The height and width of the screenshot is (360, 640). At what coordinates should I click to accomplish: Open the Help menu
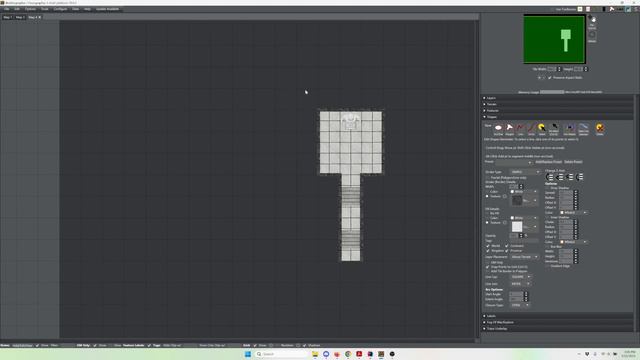(x=87, y=9)
